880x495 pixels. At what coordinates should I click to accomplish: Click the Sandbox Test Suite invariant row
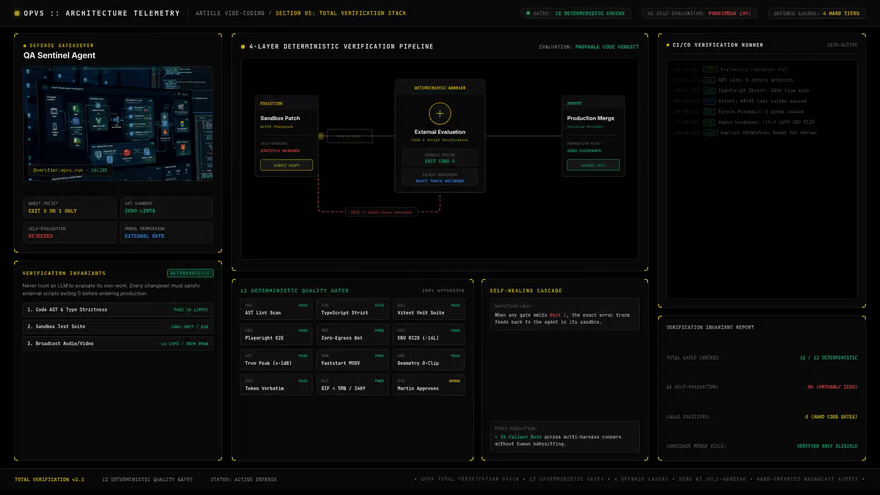[x=118, y=326]
